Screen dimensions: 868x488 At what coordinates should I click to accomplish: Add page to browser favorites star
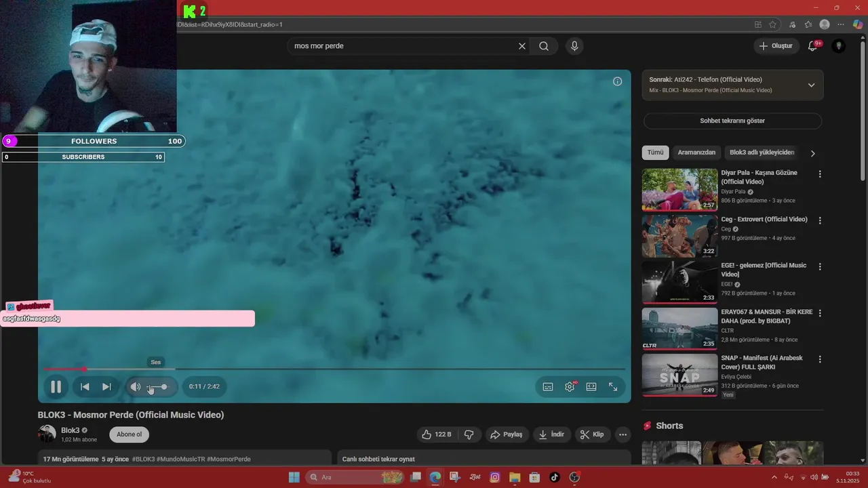coord(772,24)
